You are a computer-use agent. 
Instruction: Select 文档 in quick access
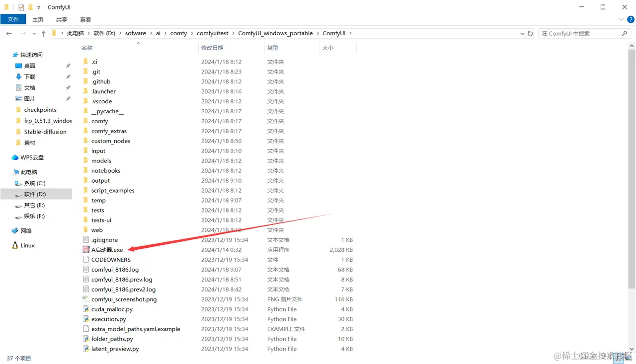point(30,87)
